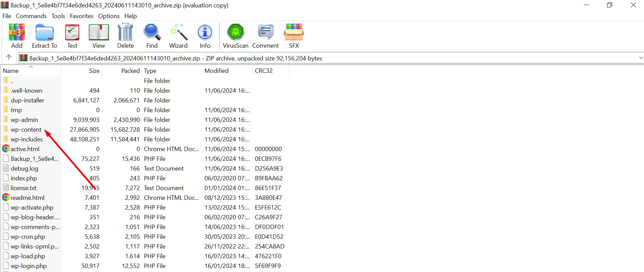
Task: Click modified date 06/02/2020 of index.php
Action: click(227, 178)
